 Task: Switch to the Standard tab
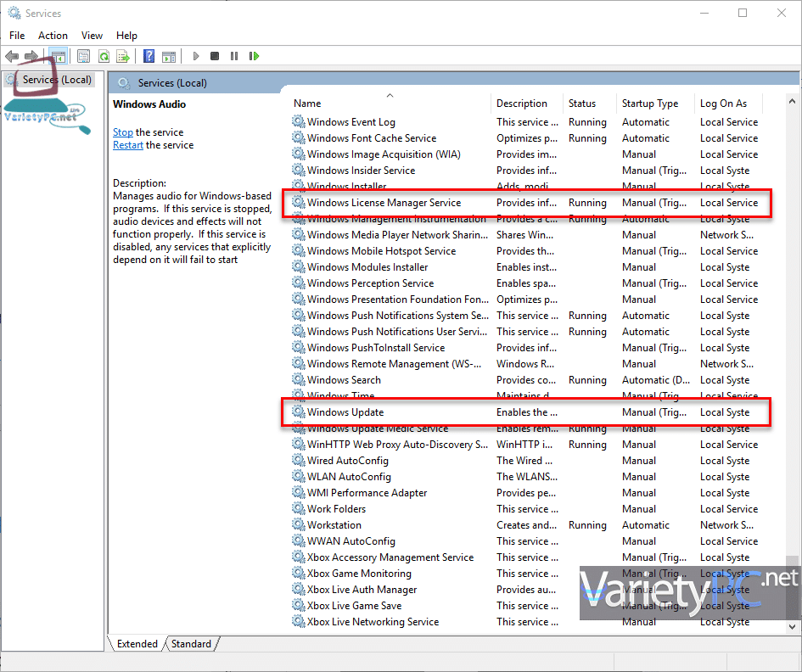click(x=191, y=644)
